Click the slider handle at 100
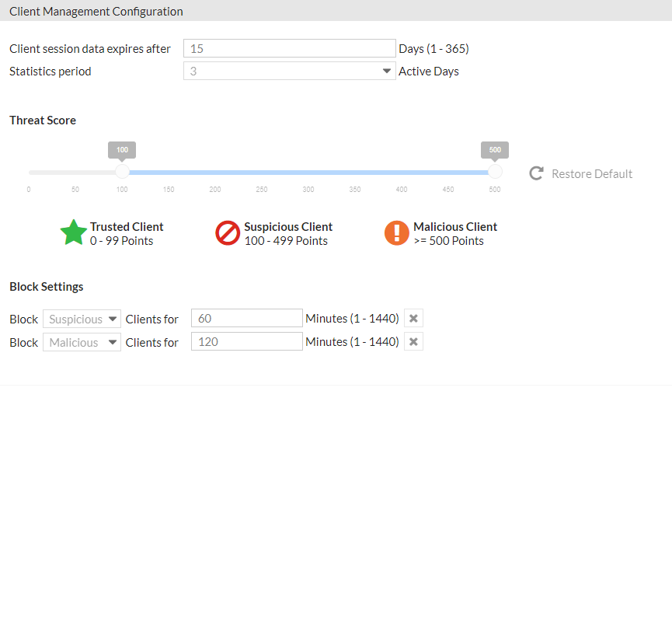Image resolution: width=672 pixels, height=632 pixels. click(x=122, y=172)
